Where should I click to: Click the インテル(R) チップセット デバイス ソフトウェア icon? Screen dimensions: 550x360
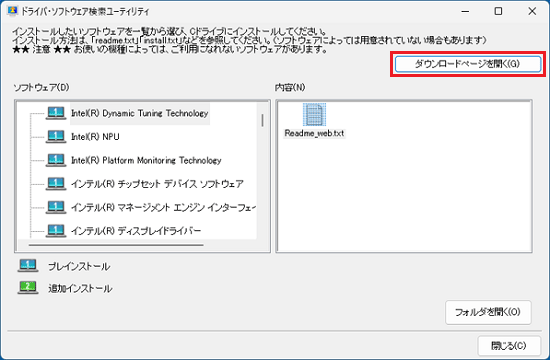click(x=56, y=184)
